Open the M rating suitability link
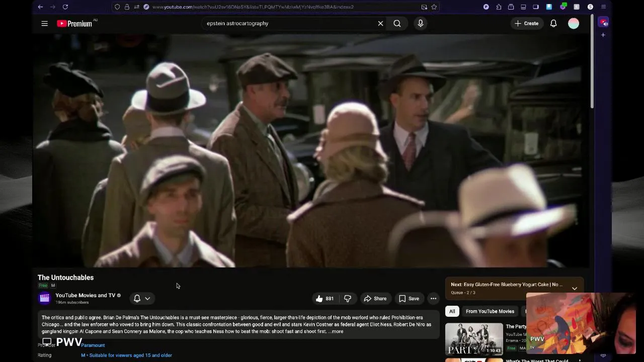Viewport: 644px width, 362px height. (126, 355)
